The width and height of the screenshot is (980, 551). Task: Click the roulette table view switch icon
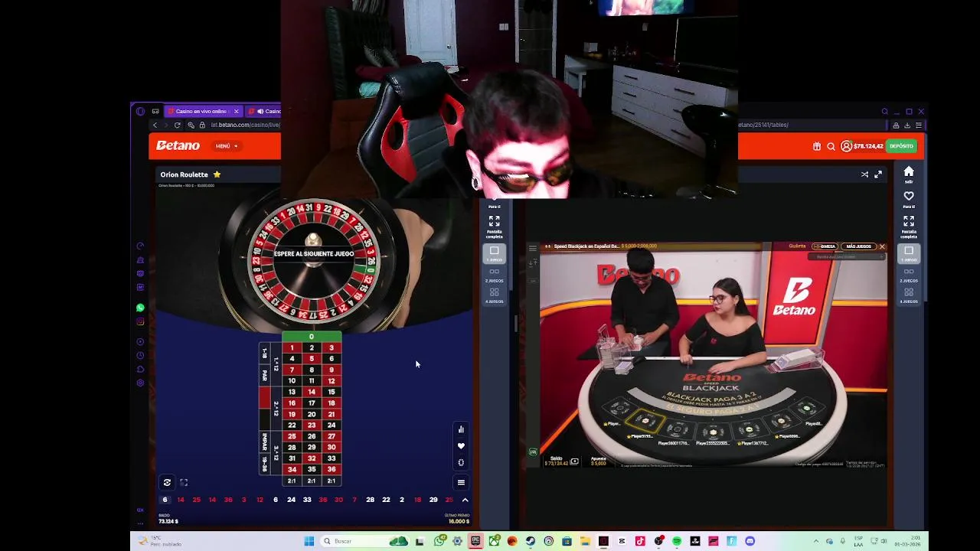[x=167, y=482]
